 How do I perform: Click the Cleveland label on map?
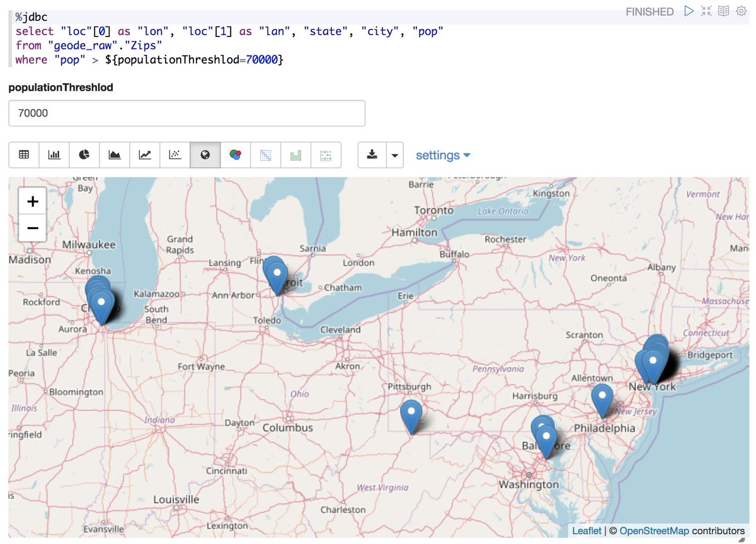340,329
